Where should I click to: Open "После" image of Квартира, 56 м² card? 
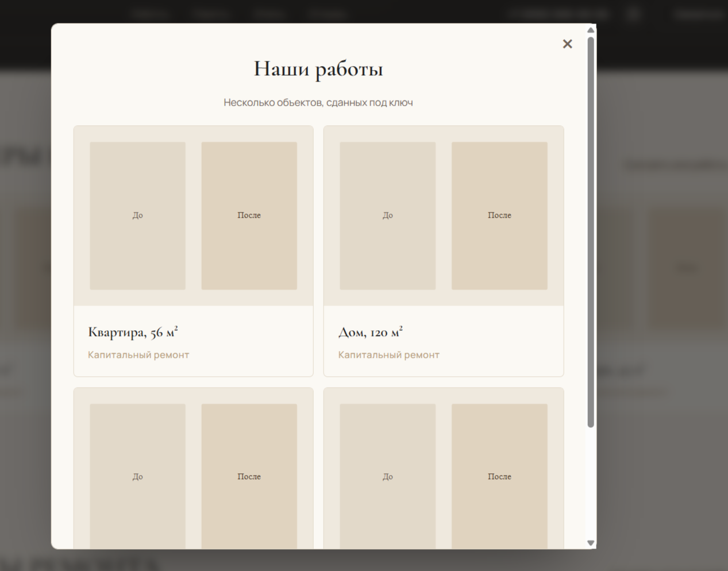249,215
